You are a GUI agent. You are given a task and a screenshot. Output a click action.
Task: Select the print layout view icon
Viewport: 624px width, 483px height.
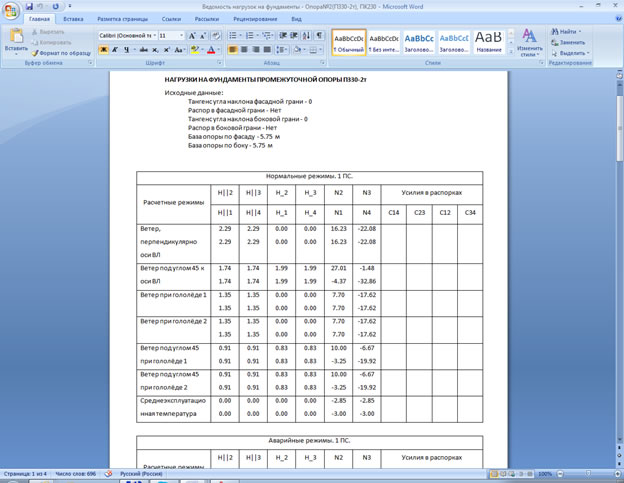point(494,474)
